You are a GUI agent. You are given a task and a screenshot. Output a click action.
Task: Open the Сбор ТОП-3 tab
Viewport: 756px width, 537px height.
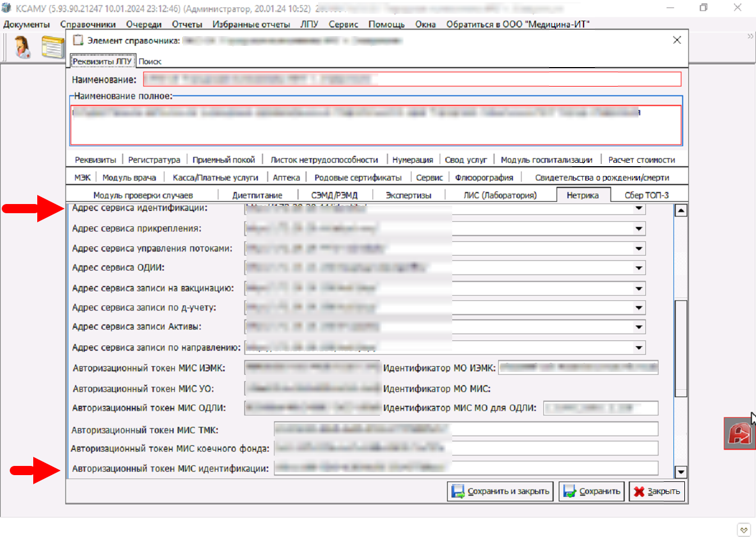[x=647, y=195]
